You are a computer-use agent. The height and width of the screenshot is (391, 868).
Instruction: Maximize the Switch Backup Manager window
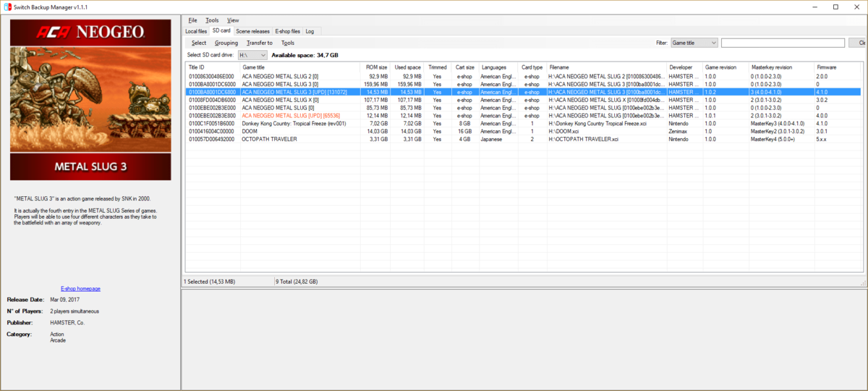click(835, 7)
